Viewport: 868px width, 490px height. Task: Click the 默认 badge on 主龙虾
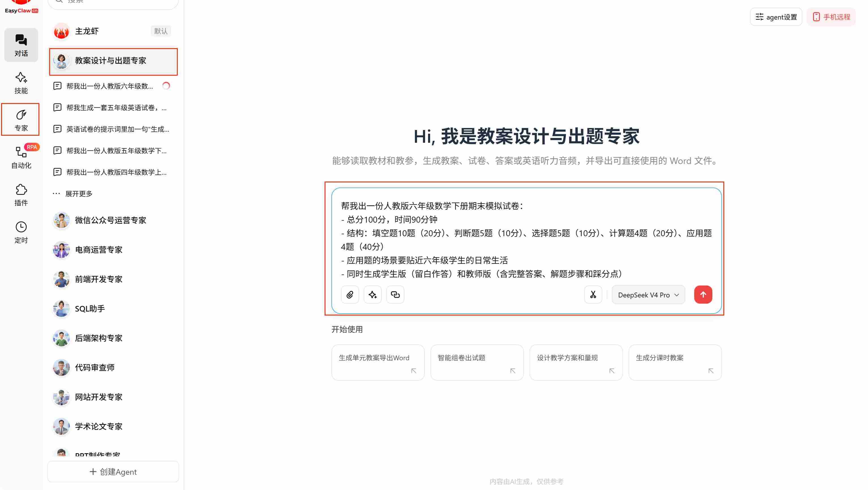click(x=161, y=31)
